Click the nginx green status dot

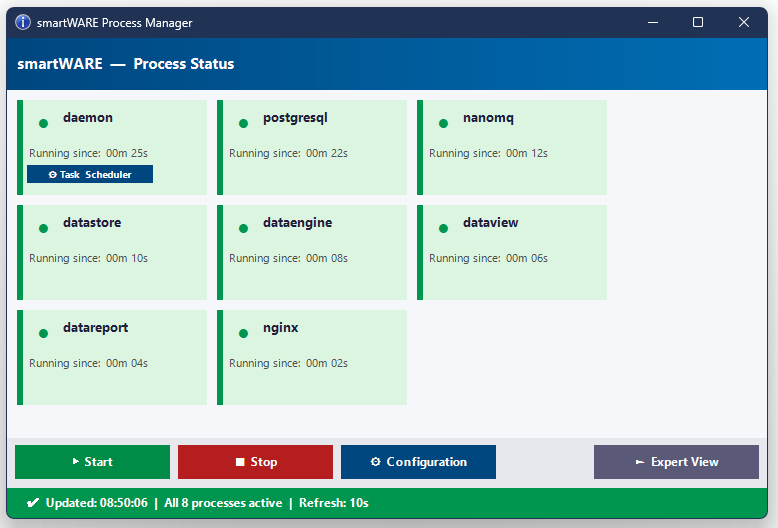243,333
